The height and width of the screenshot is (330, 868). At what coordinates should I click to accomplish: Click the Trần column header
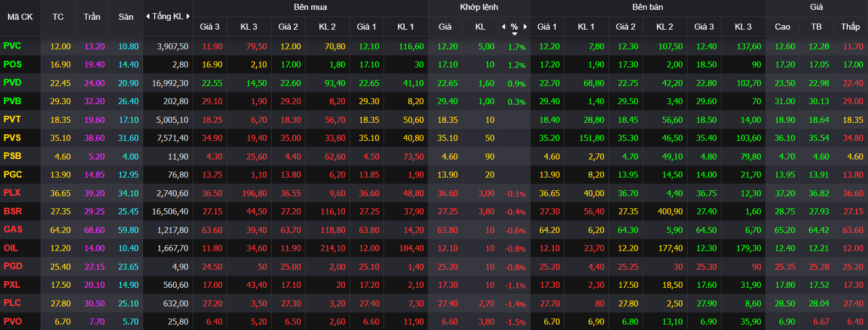(92, 17)
